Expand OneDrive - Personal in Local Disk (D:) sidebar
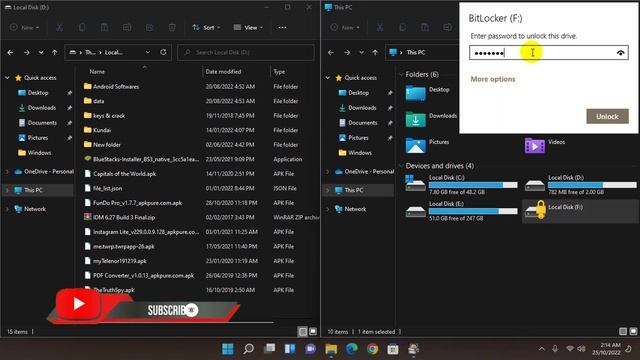640x360 pixels. pos(7,172)
